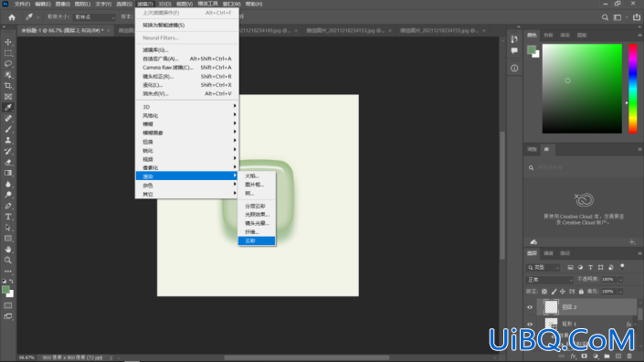
Task: Select the Path Selection tool
Action: pyautogui.click(x=8, y=228)
